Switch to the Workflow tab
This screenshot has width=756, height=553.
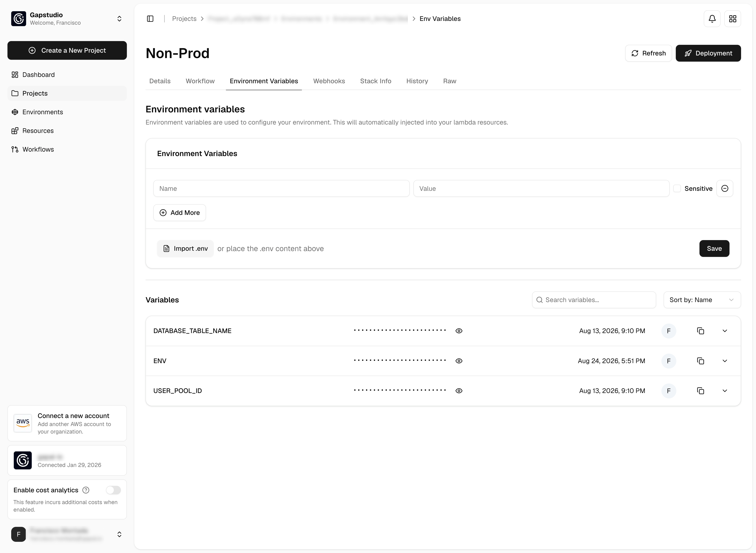tap(200, 81)
